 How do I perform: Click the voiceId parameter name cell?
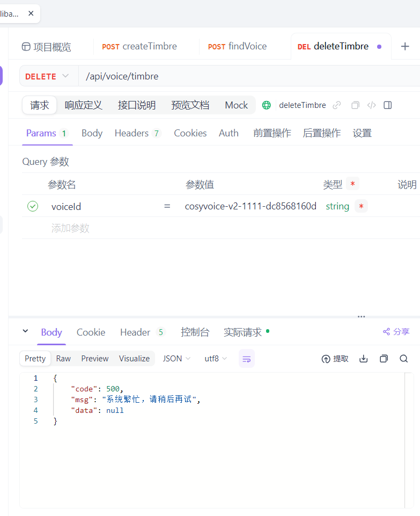point(66,206)
